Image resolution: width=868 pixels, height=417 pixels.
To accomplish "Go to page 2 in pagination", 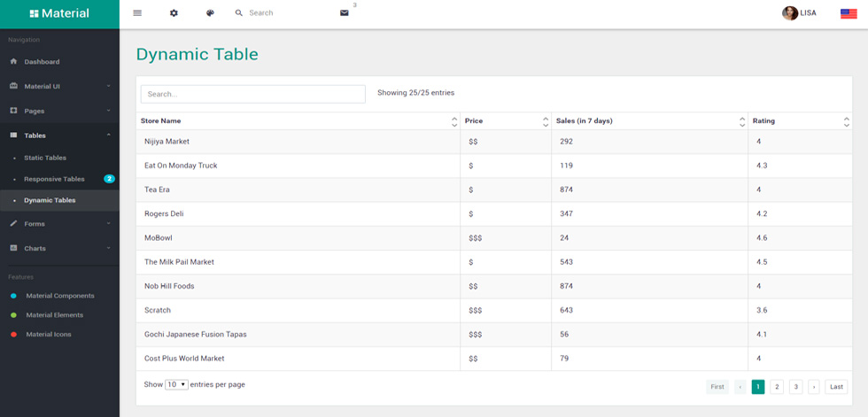I will point(777,387).
